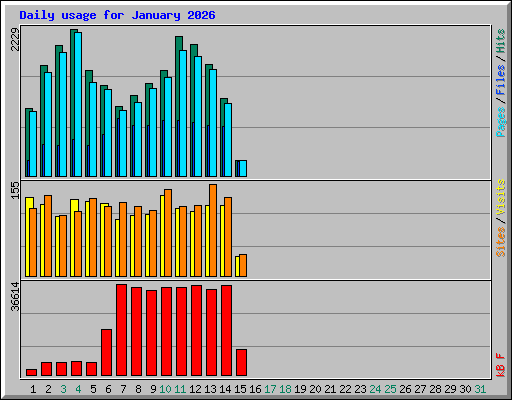Viewport: 512px width, 400px height.
Task: Select green weekend day 24 label
Action: pyautogui.click(x=375, y=389)
